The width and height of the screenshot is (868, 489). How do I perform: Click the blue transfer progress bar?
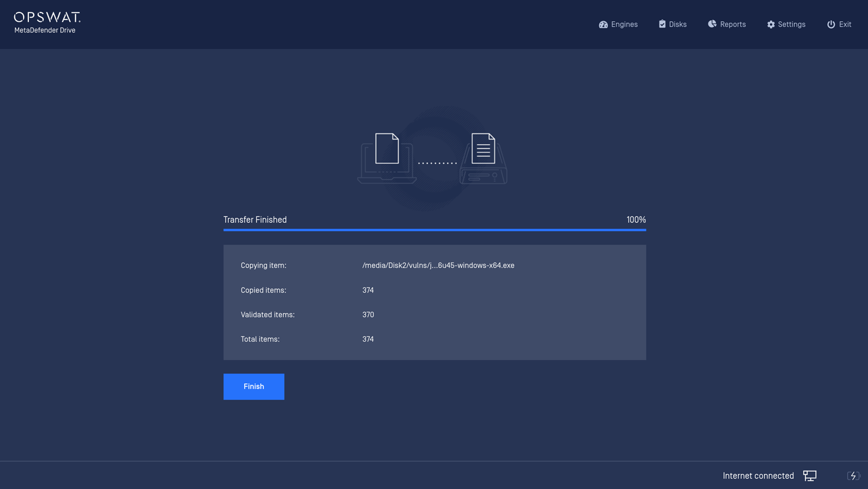click(434, 229)
